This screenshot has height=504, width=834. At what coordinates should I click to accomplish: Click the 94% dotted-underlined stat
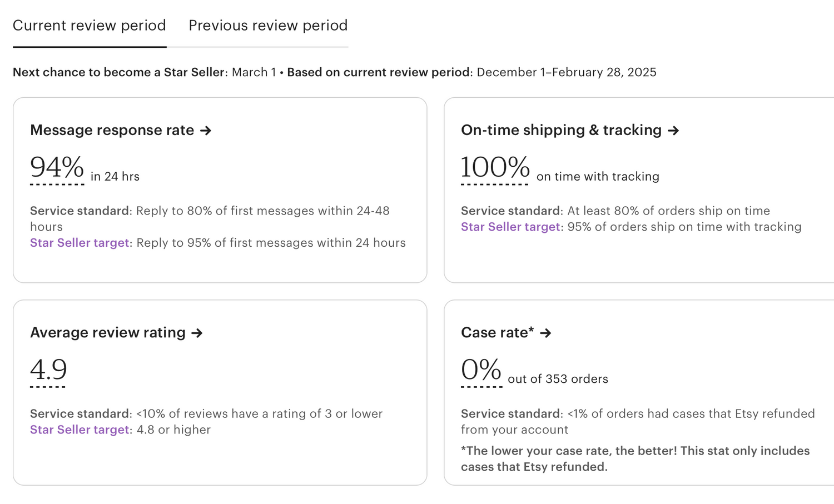coord(57,168)
